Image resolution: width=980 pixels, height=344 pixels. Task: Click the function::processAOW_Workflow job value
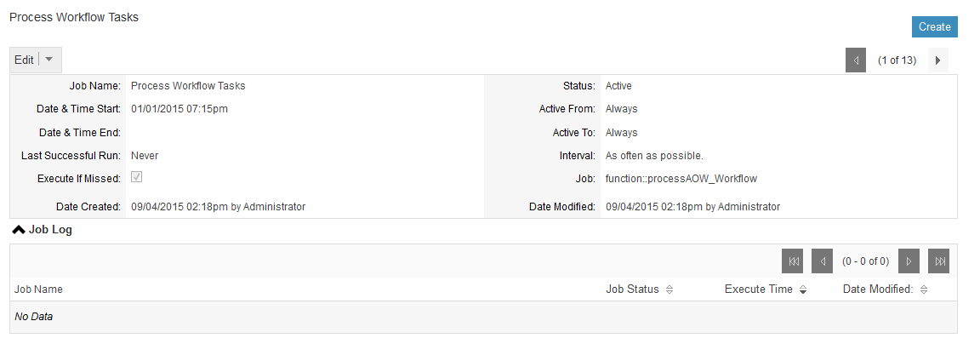pyautogui.click(x=681, y=178)
